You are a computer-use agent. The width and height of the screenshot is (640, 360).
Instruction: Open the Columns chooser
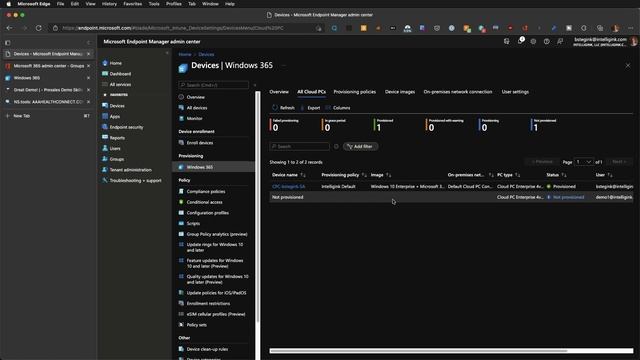(x=338, y=108)
